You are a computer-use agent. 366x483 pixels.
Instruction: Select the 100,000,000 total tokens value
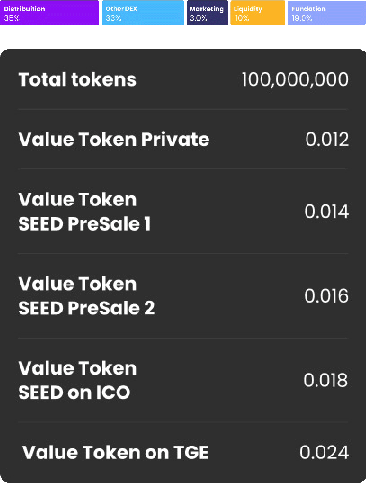295,80
